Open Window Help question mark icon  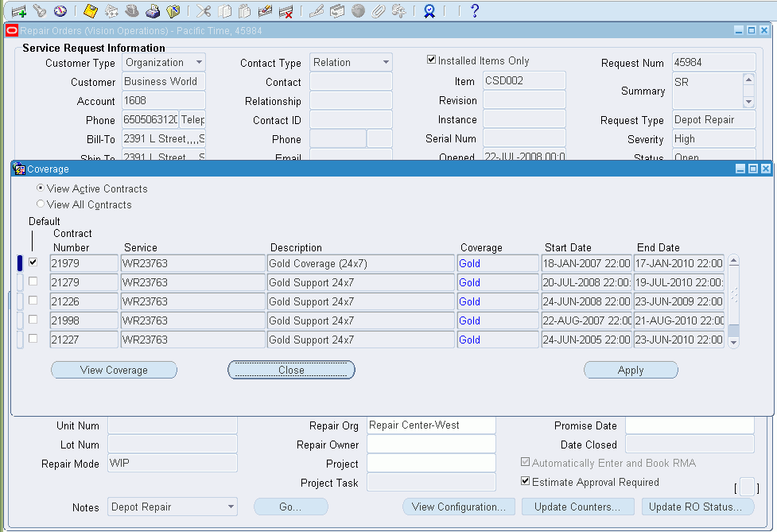tap(474, 11)
